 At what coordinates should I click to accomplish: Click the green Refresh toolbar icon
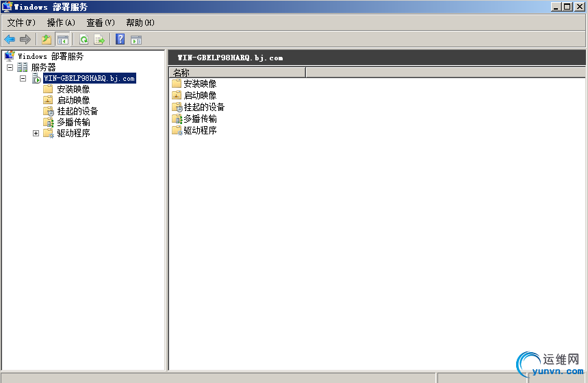(x=84, y=39)
